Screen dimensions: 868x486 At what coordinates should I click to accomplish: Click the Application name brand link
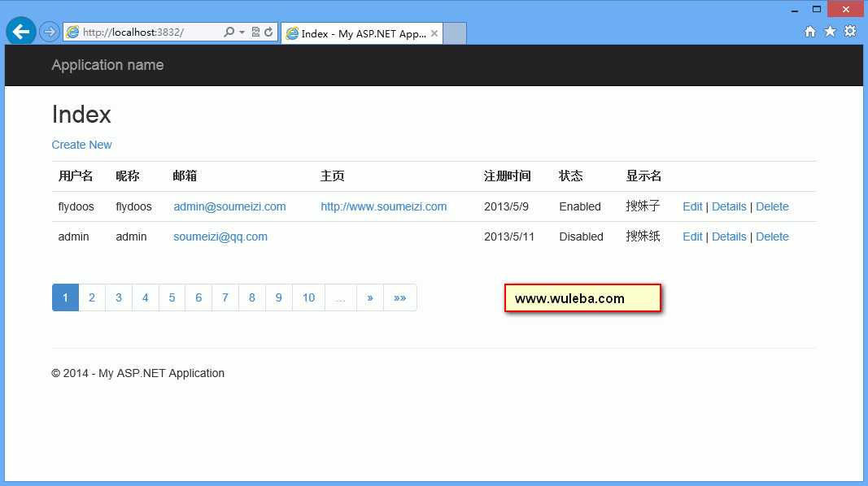(107, 65)
